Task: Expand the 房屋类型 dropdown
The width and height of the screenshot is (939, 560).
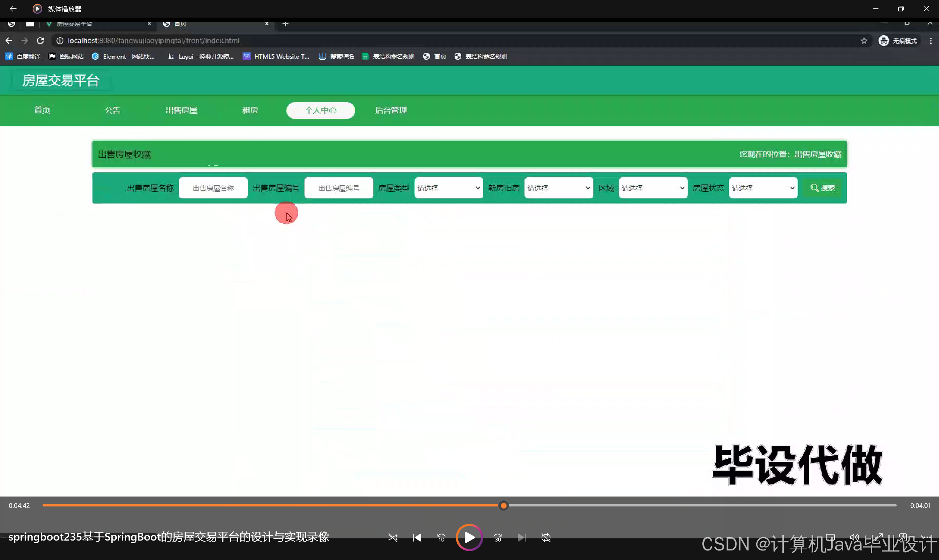Action: (448, 188)
